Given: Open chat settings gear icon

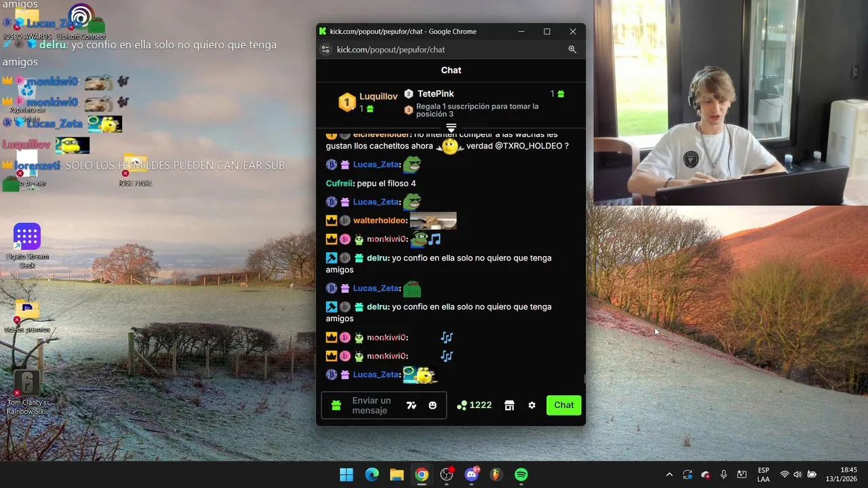Looking at the screenshot, I should (532, 405).
